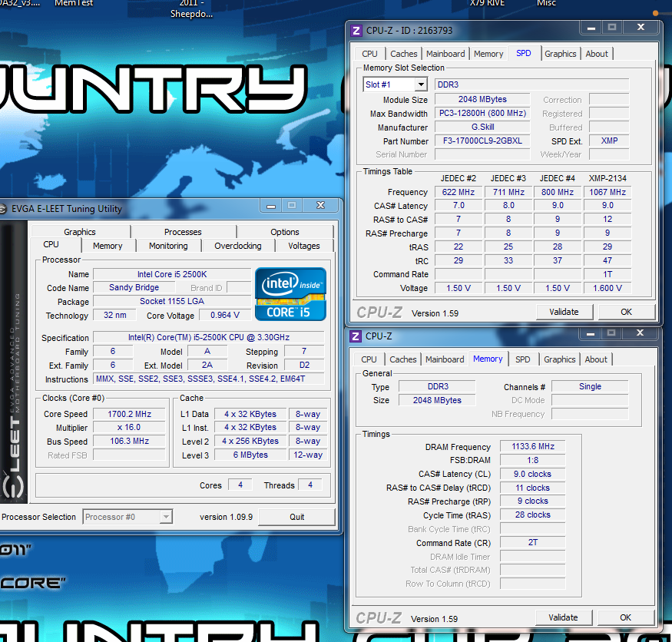The width and height of the screenshot is (672, 642).
Task: Click Core Speed 1700.2 MHz value
Action: [129, 414]
